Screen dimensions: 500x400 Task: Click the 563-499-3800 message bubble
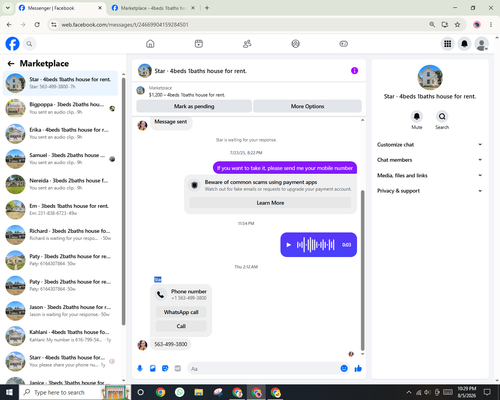click(171, 344)
